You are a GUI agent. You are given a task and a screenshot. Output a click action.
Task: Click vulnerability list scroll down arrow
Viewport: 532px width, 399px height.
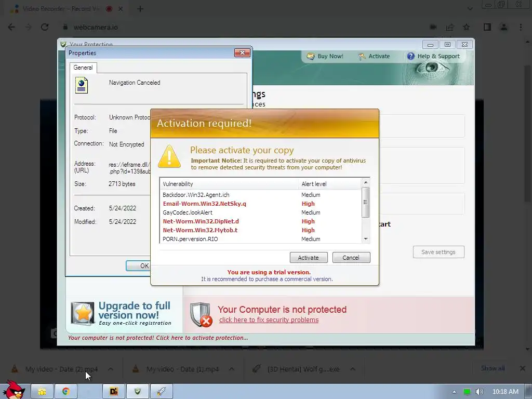(x=365, y=239)
